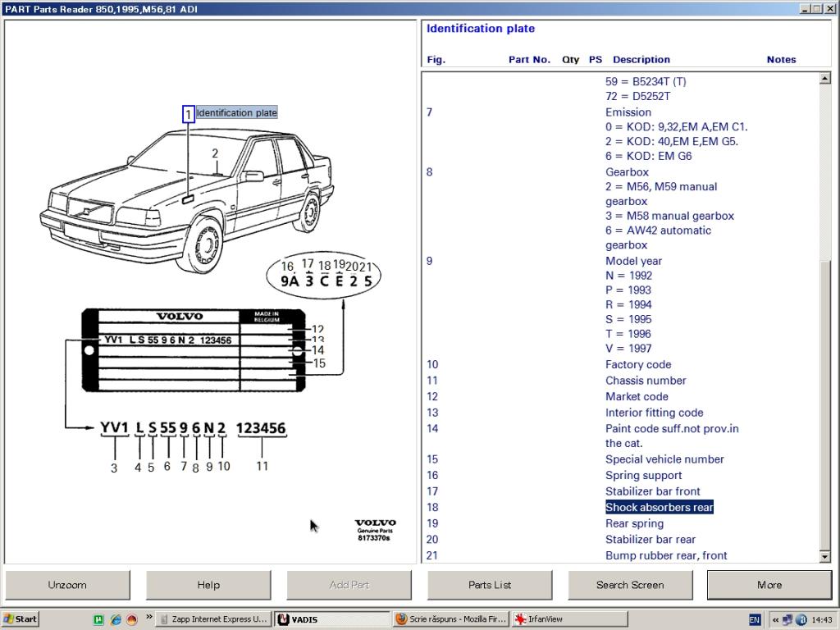This screenshot has height=630, width=840.
Task: Select the 'Model year' row
Action: 633,261
